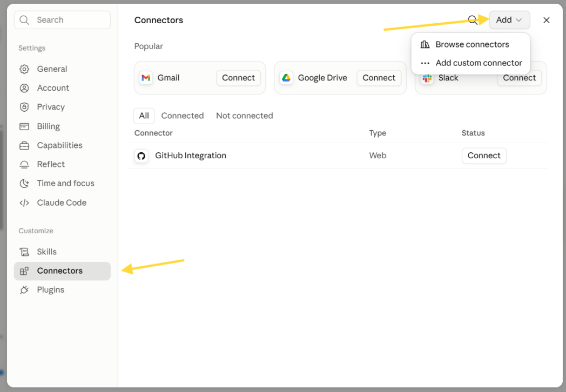Click the Billing card icon

point(24,126)
